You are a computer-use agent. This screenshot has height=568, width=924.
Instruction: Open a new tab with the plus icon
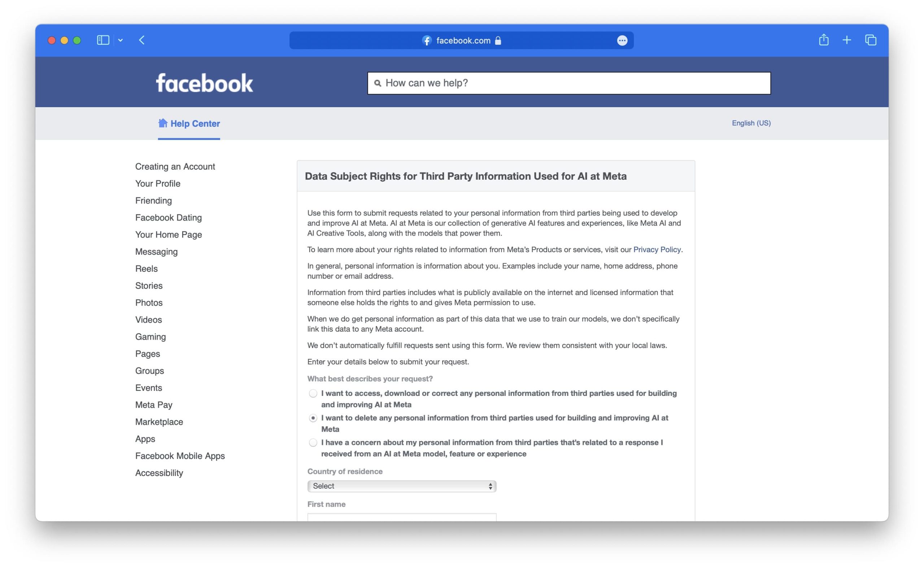click(x=847, y=40)
